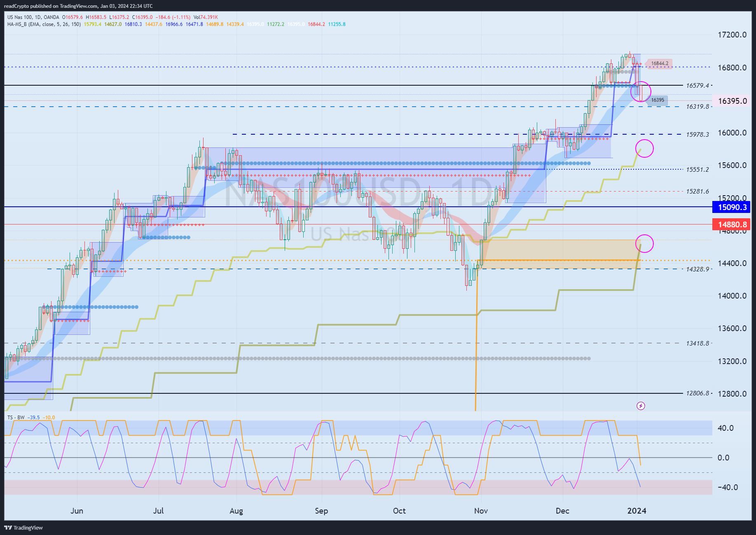
Task: Click the 16395 price tag near last candle
Action: 658,100
